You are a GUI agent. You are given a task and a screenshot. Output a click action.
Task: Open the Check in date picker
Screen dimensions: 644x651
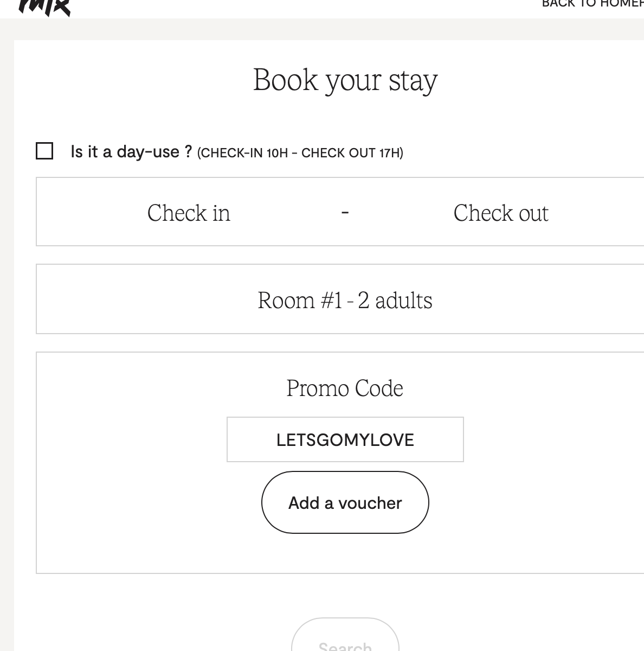(189, 213)
